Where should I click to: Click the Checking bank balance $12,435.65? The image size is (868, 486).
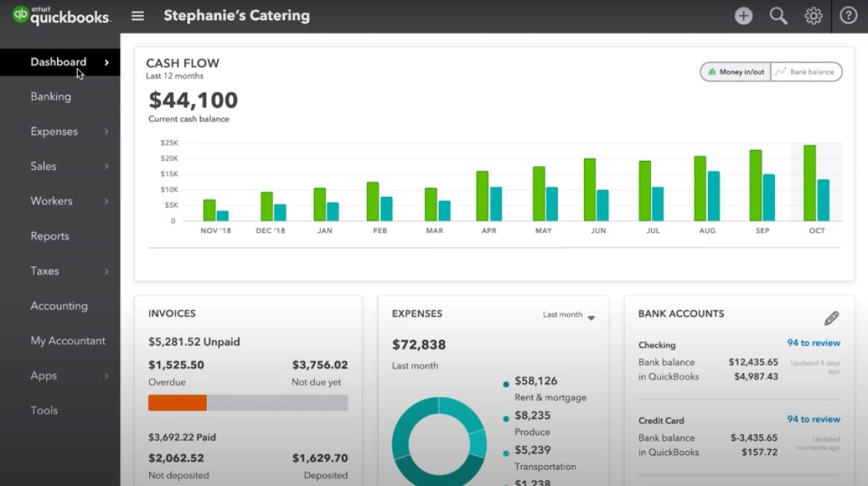(x=753, y=362)
